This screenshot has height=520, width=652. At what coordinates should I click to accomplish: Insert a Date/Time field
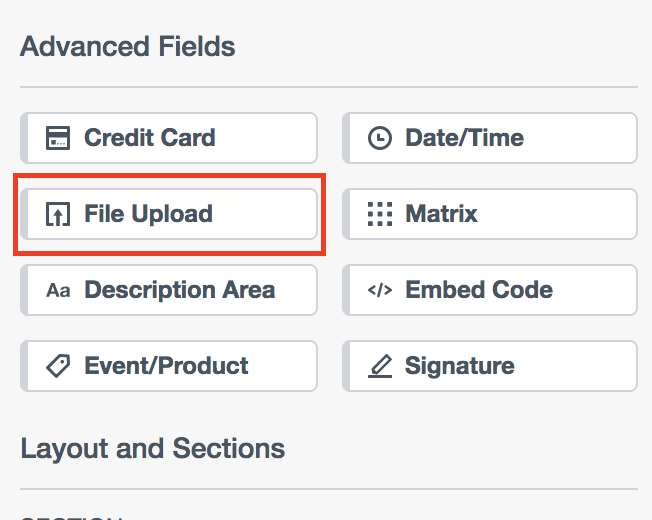(492, 138)
